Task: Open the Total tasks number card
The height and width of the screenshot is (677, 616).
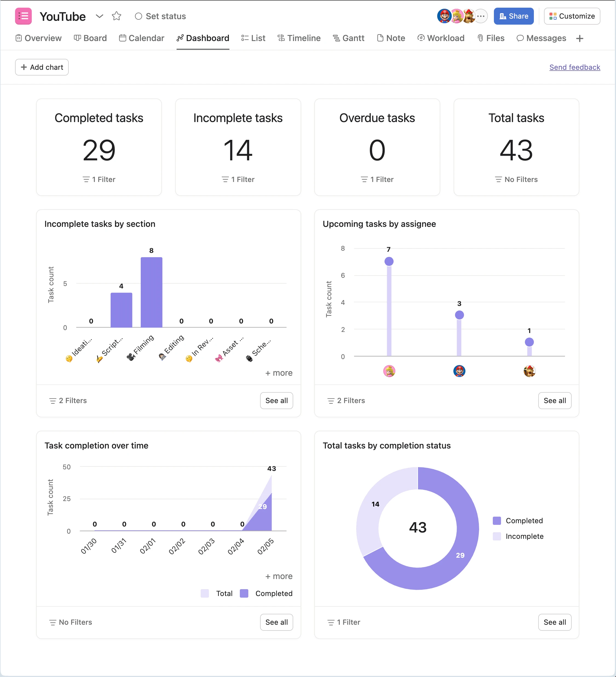Action: point(516,147)
